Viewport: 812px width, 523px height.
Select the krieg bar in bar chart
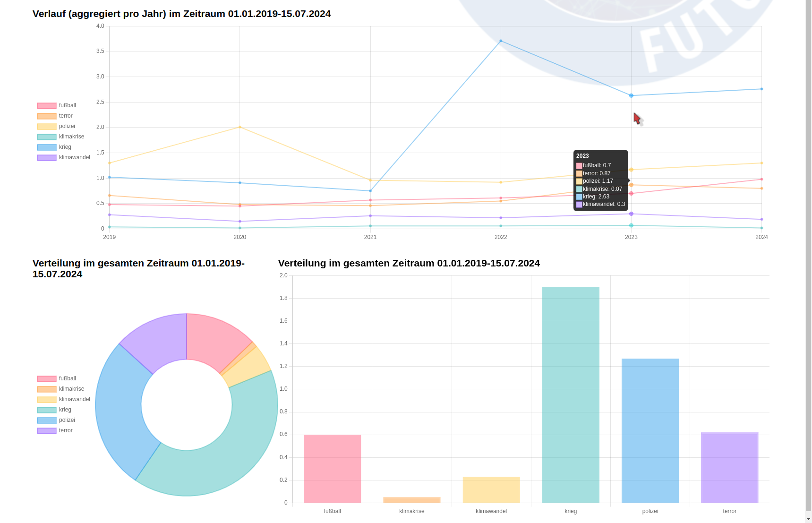571,394
